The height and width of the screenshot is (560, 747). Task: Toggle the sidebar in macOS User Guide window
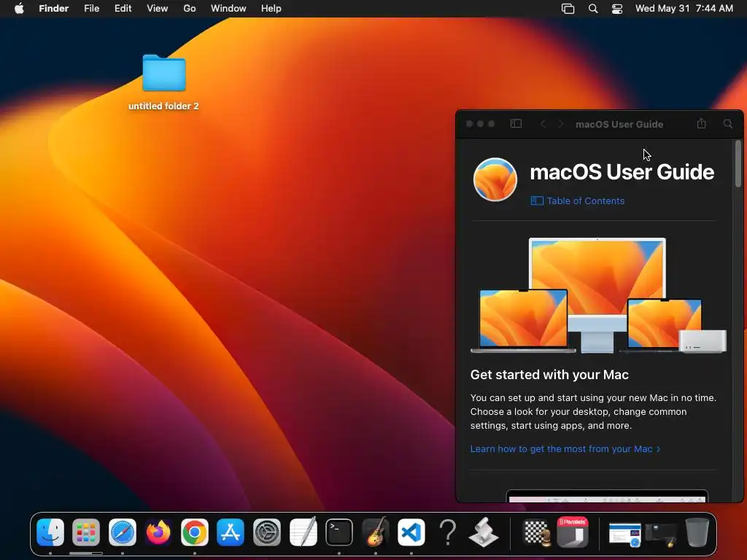point(516,124)
